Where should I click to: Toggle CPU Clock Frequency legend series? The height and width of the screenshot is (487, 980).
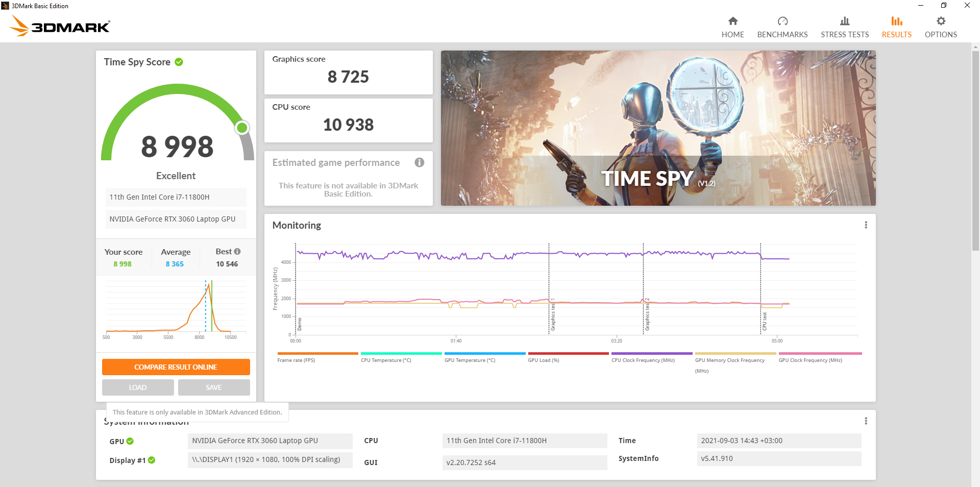pos(652,357)
